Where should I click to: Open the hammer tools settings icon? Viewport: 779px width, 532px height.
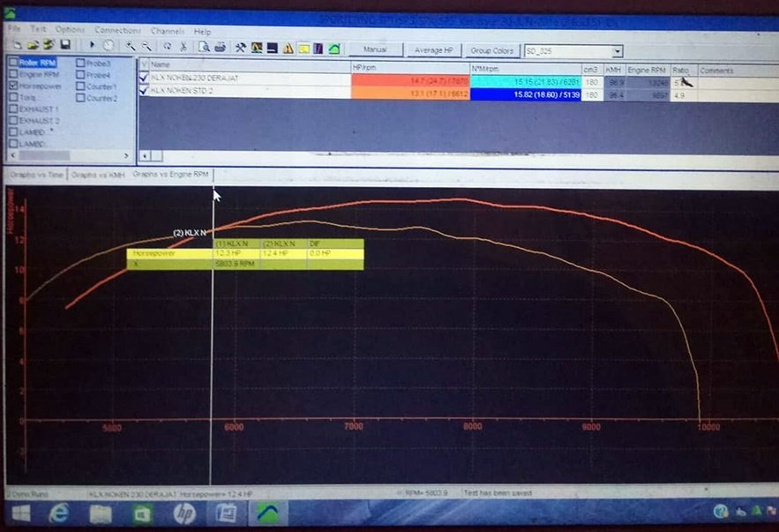click(240, 47)
